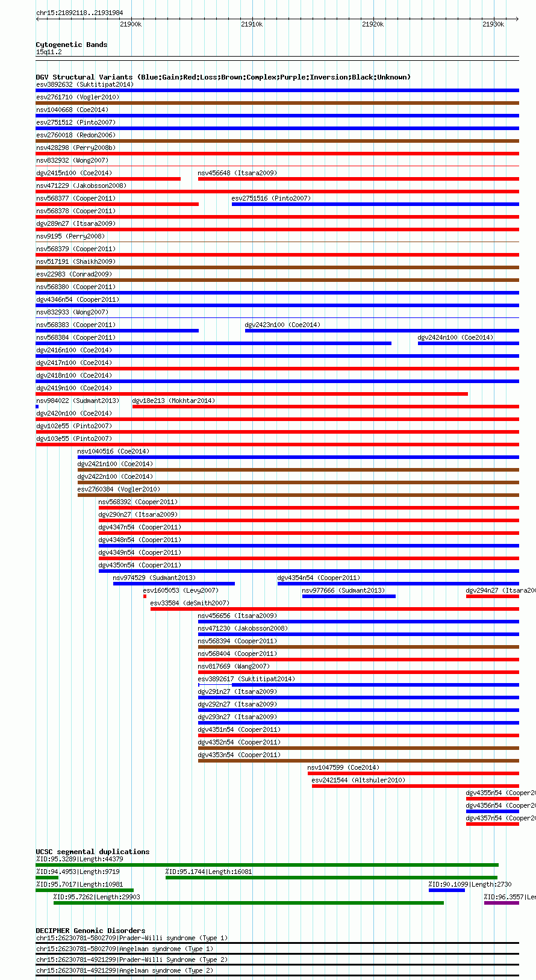Select the %ID:95.3289|Length:44379 duplication
Image resolution: width=536 pixels, height=980 pixels.
click(267, 865)
